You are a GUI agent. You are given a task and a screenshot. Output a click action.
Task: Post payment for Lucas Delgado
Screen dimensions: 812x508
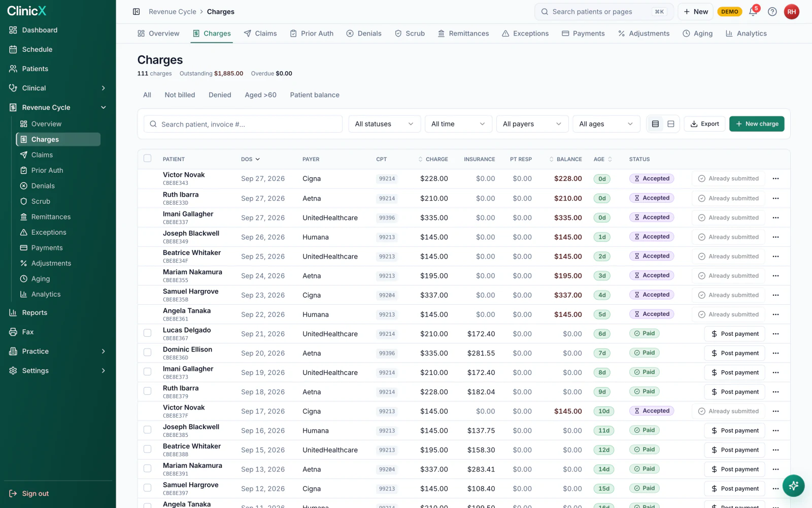tap(734, 334)
